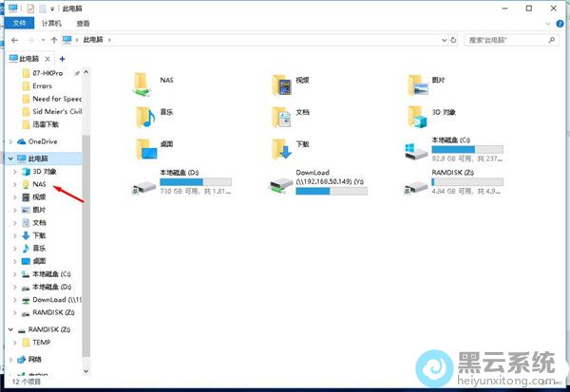Open the 3D 对象 folder icon in main pane

(x=417, y=117)
